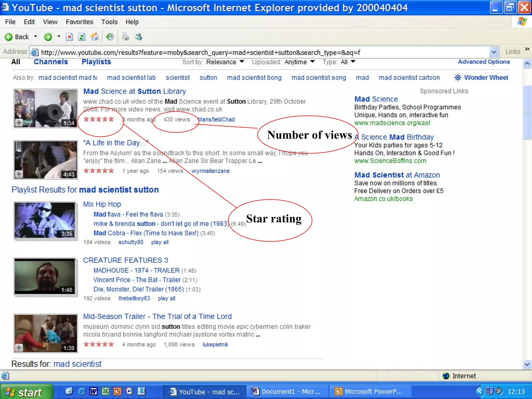Image resolution: width=532 pixels, height=399 pixels.
Task: Go to Home page icon
Action: tap(95, 37)
